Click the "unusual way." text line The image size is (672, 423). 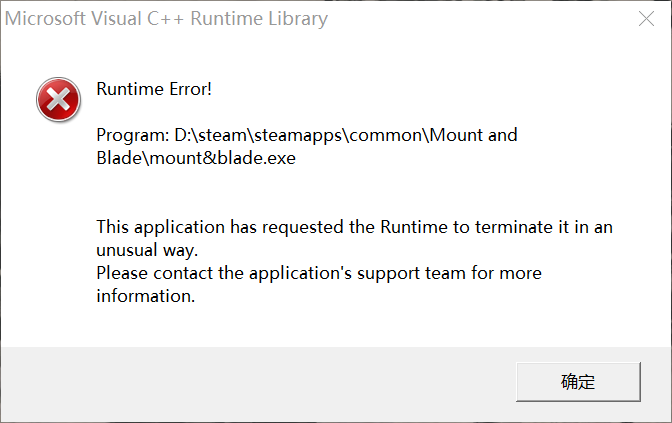(147, 250)
